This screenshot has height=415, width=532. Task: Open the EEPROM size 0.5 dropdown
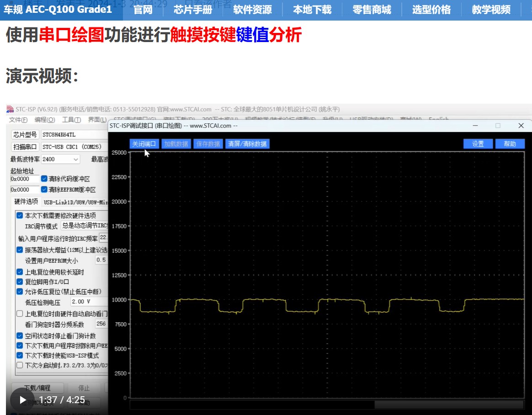(101, 260)
